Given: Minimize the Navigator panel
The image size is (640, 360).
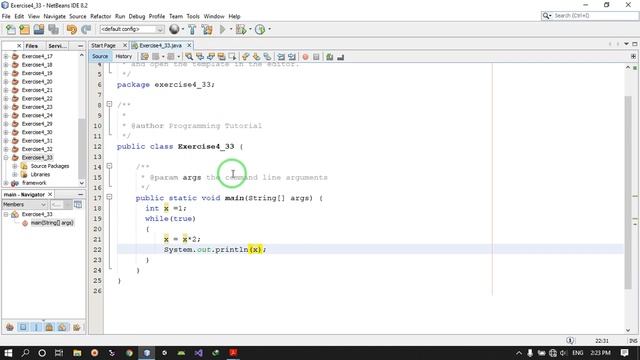Looking at the screenshot, I should click(80, 195).
